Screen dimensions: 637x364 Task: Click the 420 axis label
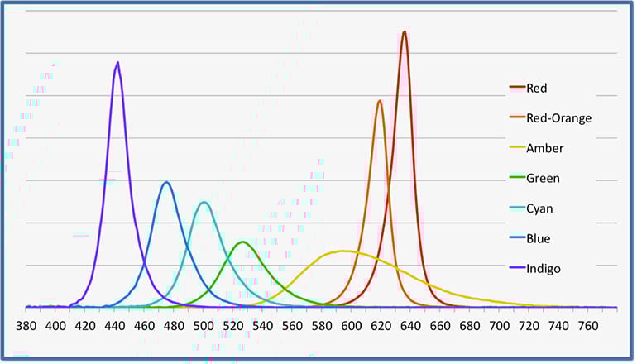pyautogui.click(x=85, y=326)
